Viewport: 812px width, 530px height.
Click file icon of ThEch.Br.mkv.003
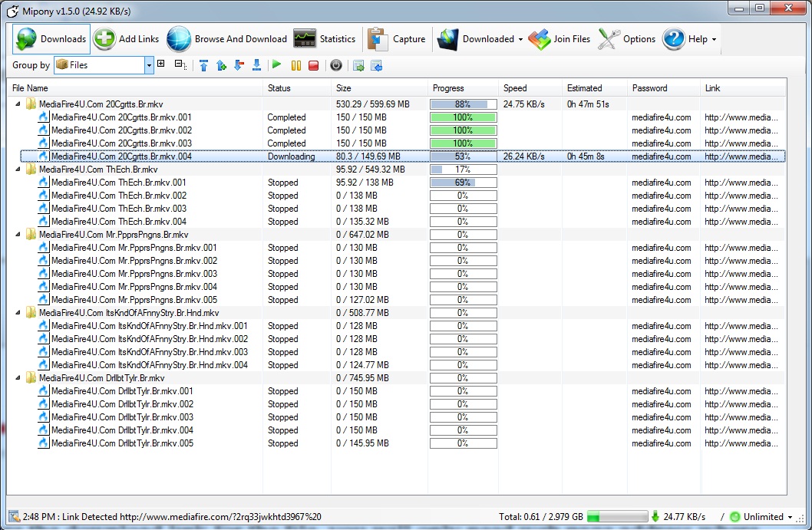point(44,209)
